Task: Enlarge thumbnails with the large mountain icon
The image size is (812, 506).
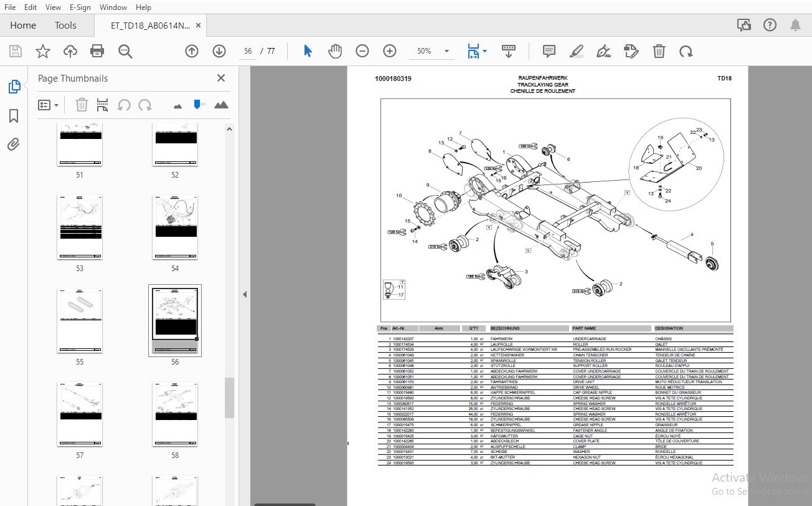Action: pos(221,105)
